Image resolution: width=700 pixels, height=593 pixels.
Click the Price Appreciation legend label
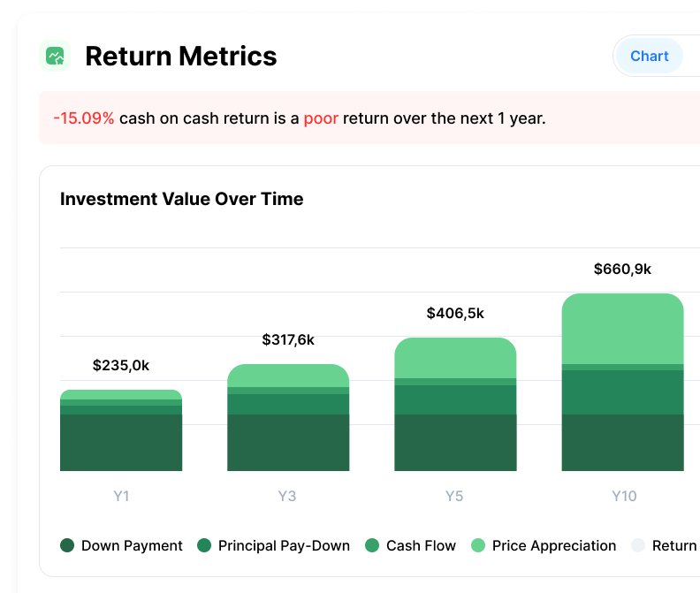(x=553, y=545)
